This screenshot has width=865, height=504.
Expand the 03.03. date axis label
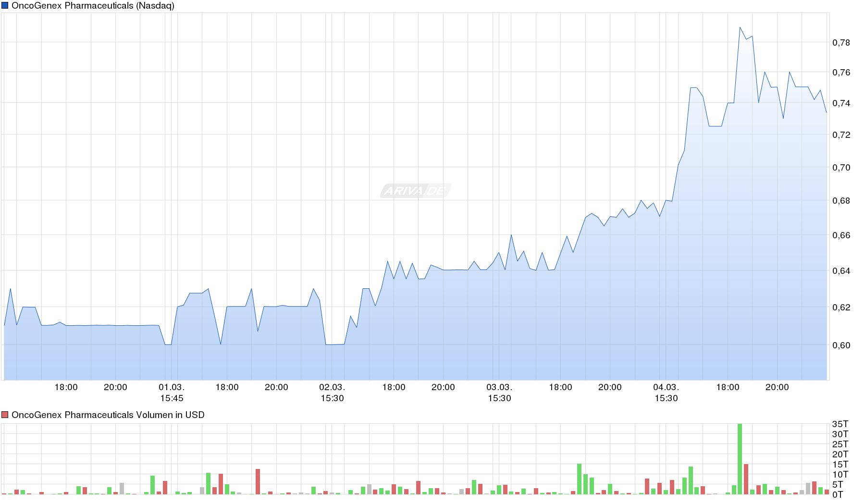pyautogui.click(x=500, y=386)
